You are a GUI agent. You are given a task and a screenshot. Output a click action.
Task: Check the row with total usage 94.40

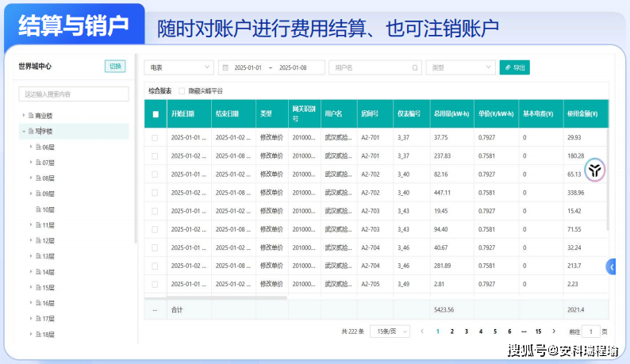[x=155, y=229]
